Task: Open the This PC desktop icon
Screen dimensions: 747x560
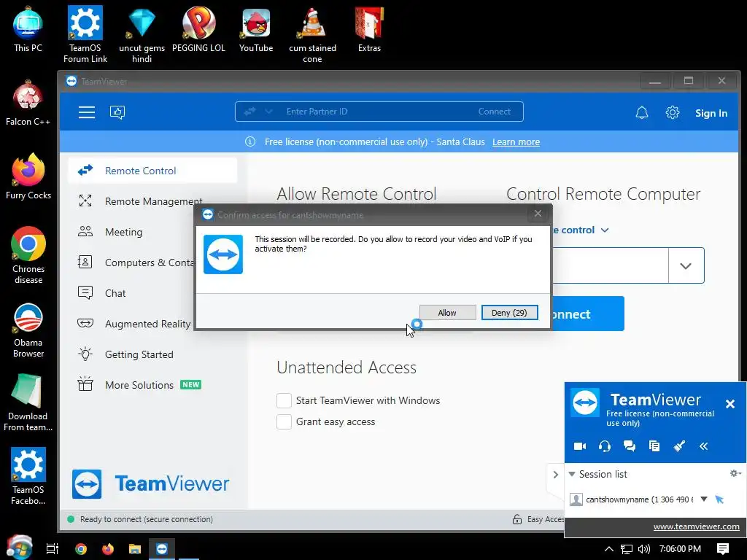Action: (x=28, y=28)
